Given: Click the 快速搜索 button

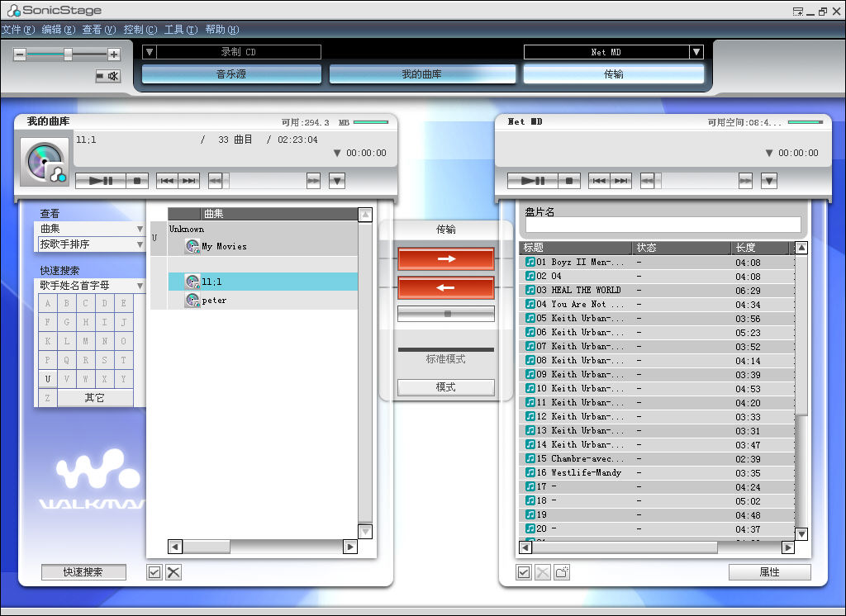Looking at the screenshot, I should [83, 571].
